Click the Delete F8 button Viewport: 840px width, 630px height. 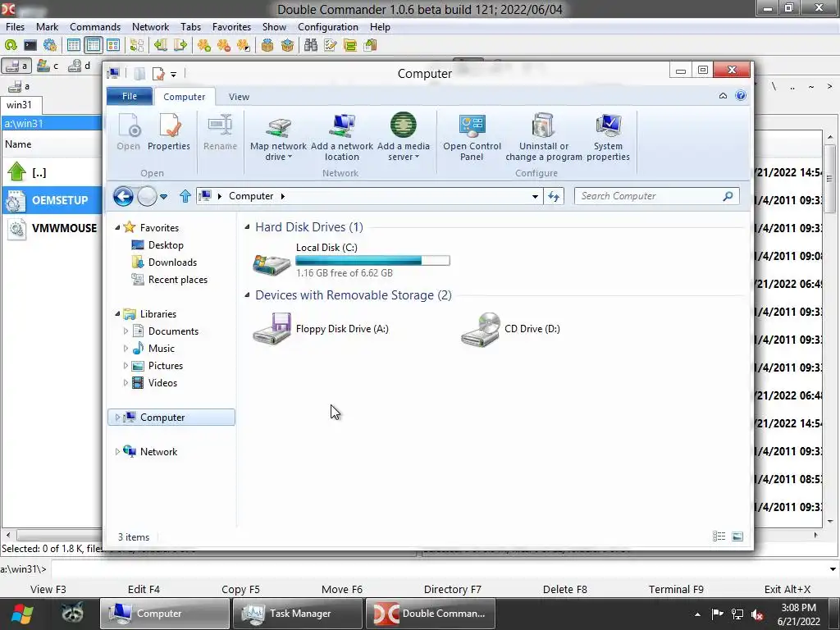(565, 589)
